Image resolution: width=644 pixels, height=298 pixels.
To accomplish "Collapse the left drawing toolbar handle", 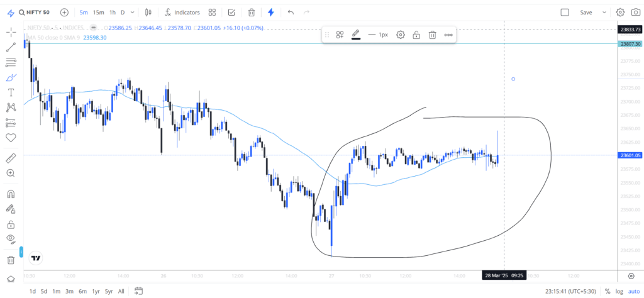I will 21,251.
